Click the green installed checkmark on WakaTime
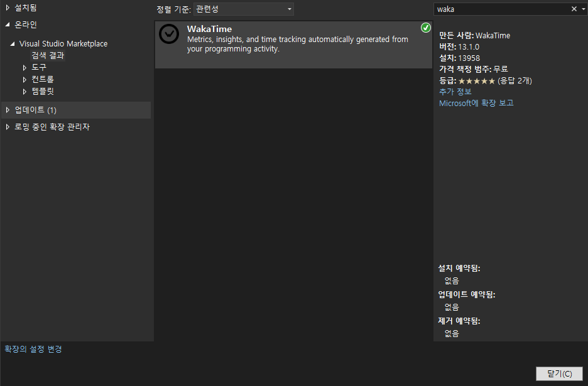 (x=426, y=28)
